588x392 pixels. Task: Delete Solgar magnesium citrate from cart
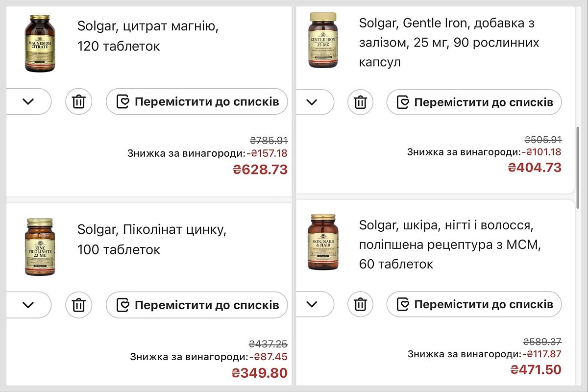point(79,102)
